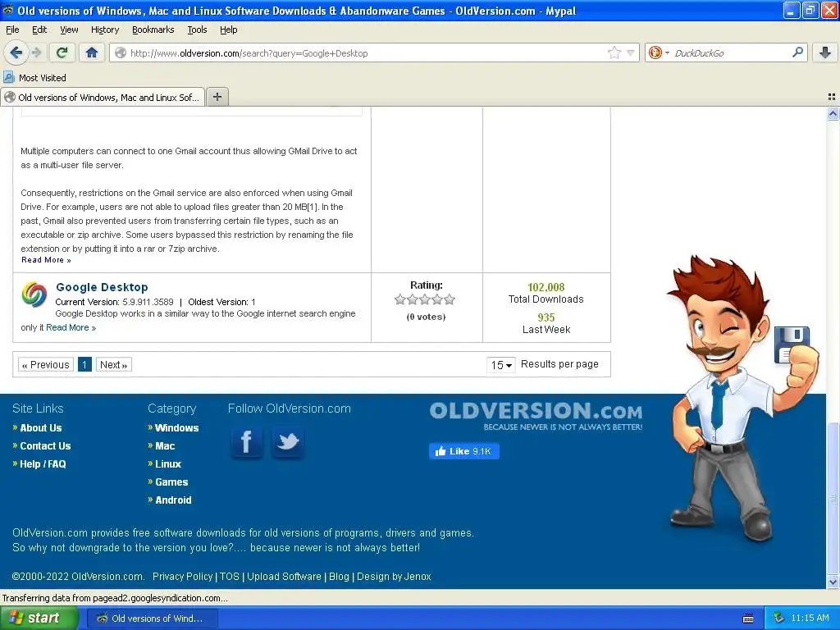
Task: Open the Design by Jenox link
Action: point(394,577)
